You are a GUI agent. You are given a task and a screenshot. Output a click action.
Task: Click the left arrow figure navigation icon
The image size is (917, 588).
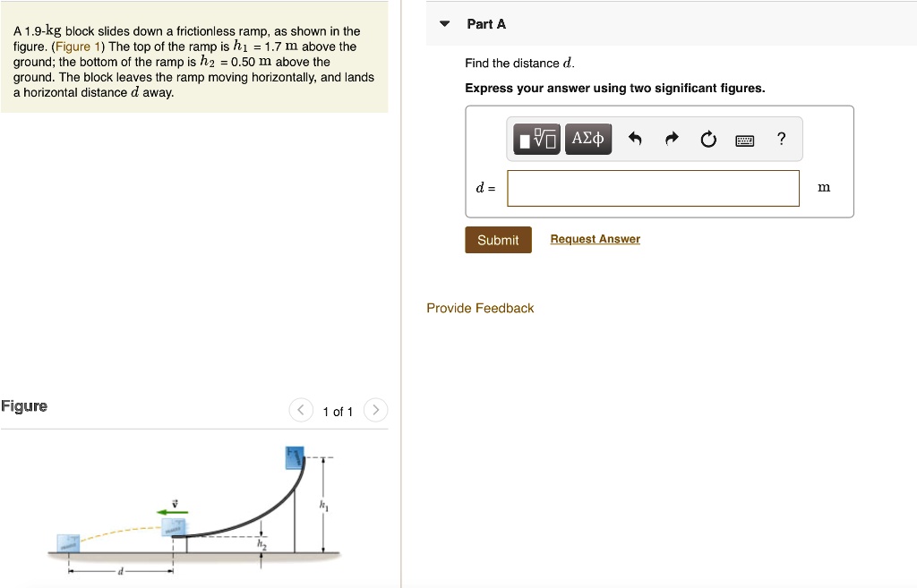(301, 409)
